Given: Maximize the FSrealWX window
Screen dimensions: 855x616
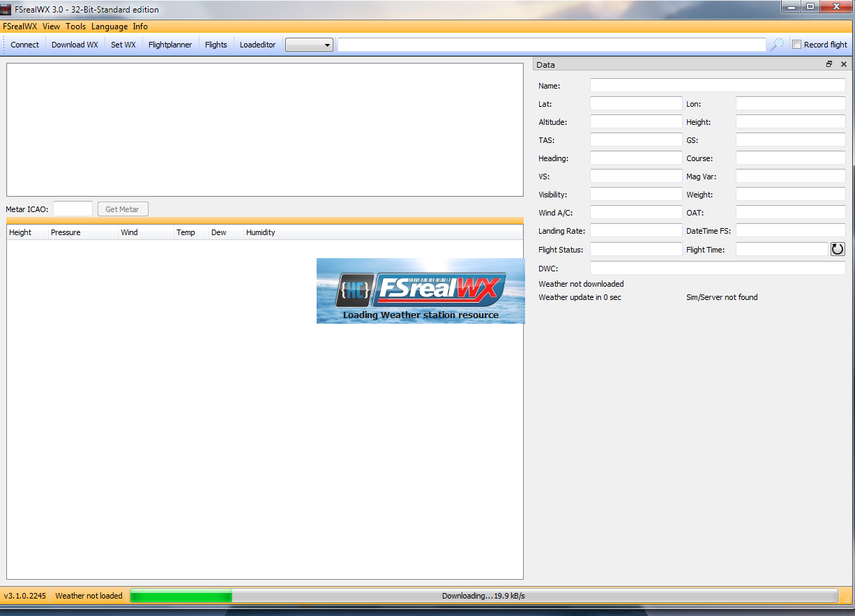Looking at the screenshot, I should [810, 6].
